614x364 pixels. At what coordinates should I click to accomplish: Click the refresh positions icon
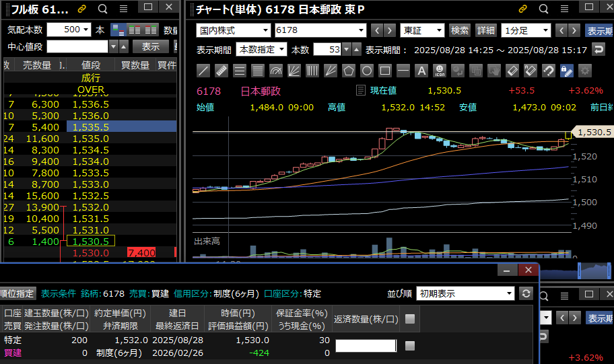click(x=526, y=293)
